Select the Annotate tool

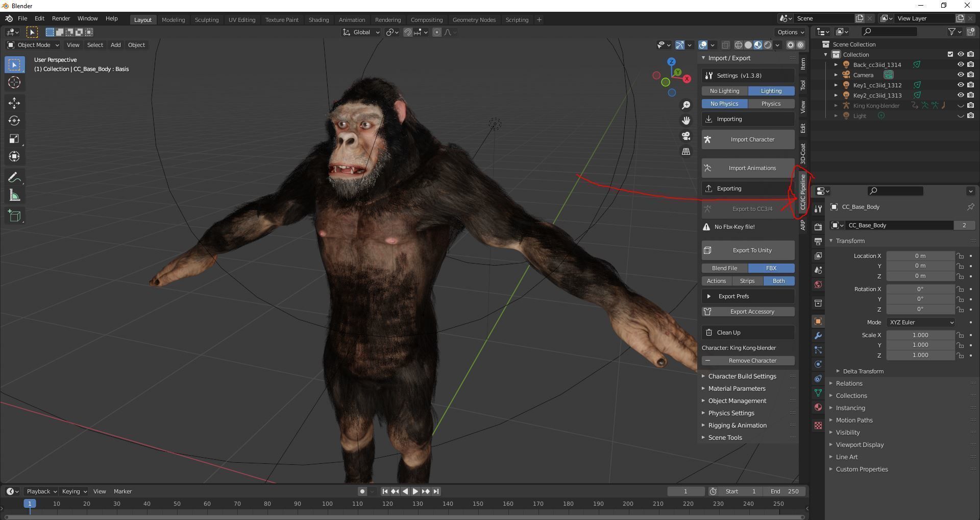click(x=14, y=177)
